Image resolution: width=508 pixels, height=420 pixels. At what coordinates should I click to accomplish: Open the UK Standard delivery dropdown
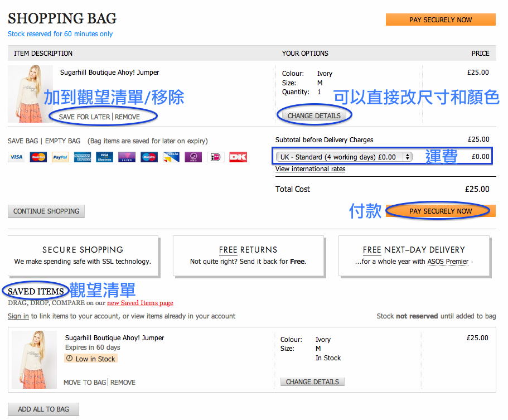pos(344,157)
